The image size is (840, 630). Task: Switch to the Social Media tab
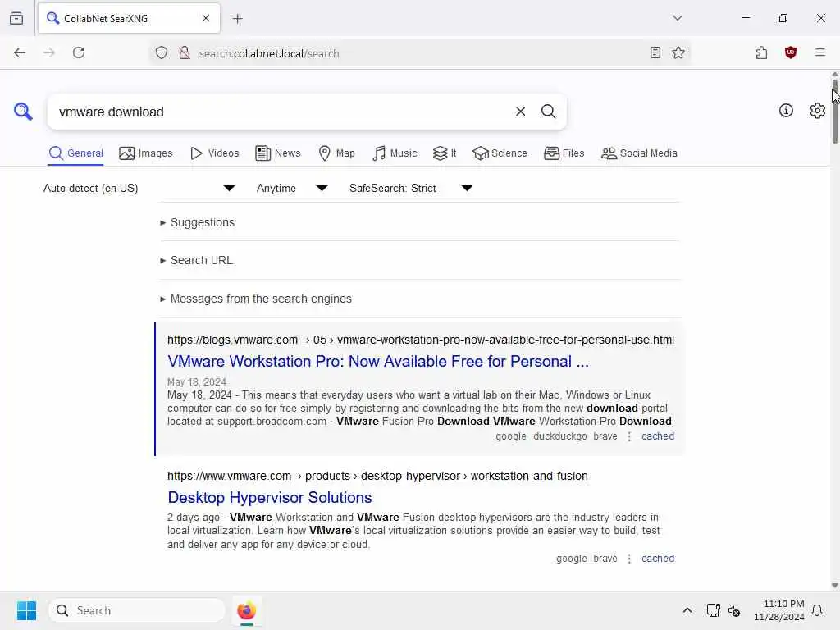coord(639,153)
